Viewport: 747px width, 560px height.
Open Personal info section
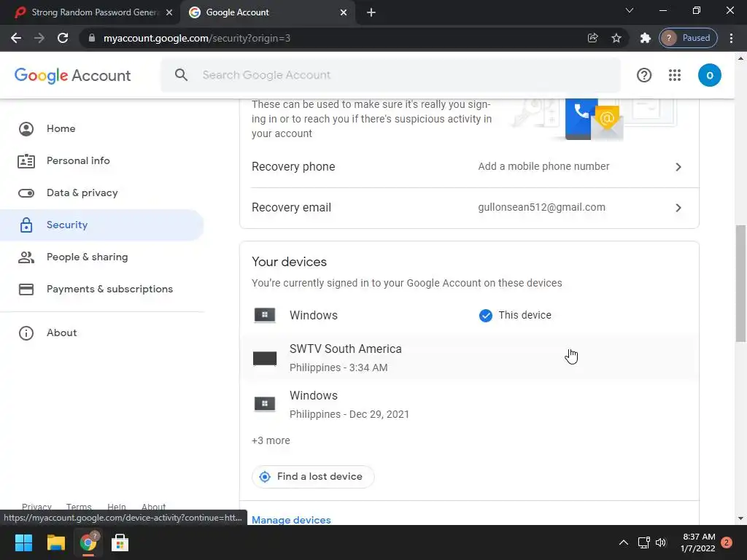(x=78, y=161)
